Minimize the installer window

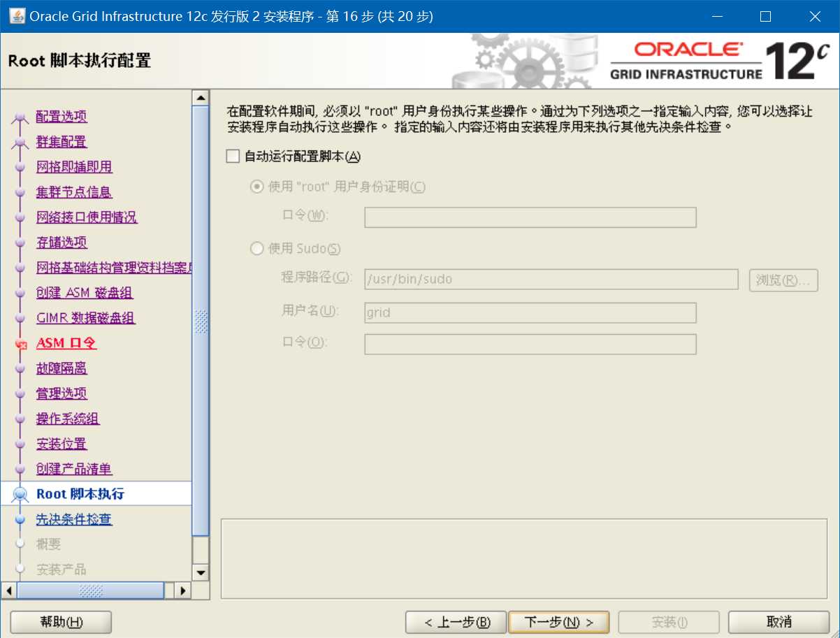click(716, 17)
